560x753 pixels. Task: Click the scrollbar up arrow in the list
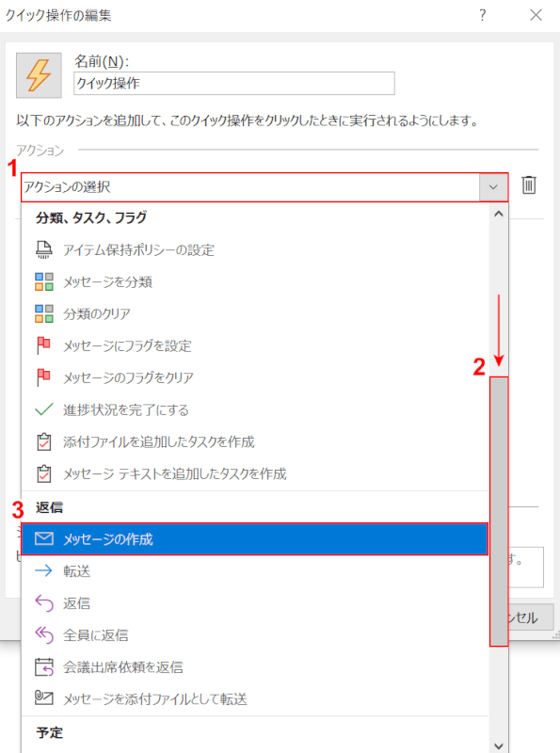coord(499,215)
